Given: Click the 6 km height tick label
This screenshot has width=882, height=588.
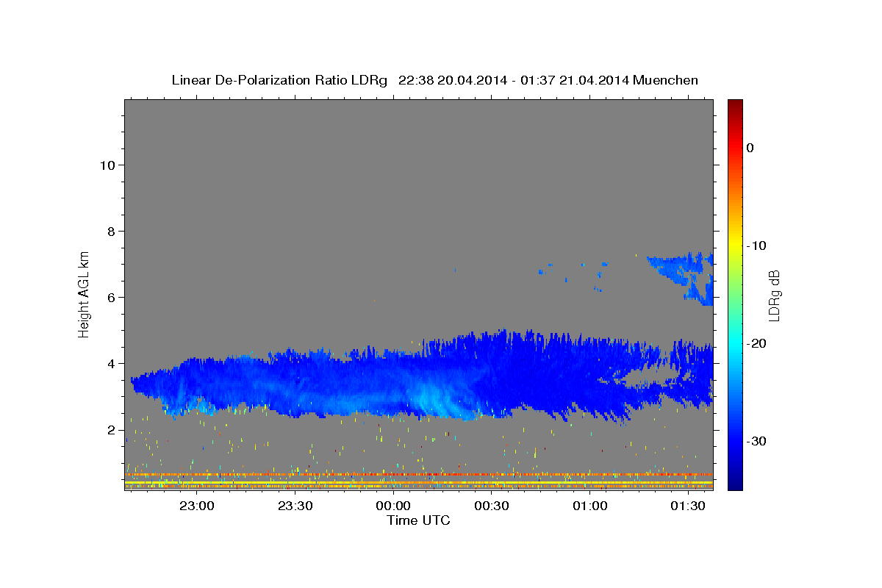Looking at the screenshot, I should 111,297.
